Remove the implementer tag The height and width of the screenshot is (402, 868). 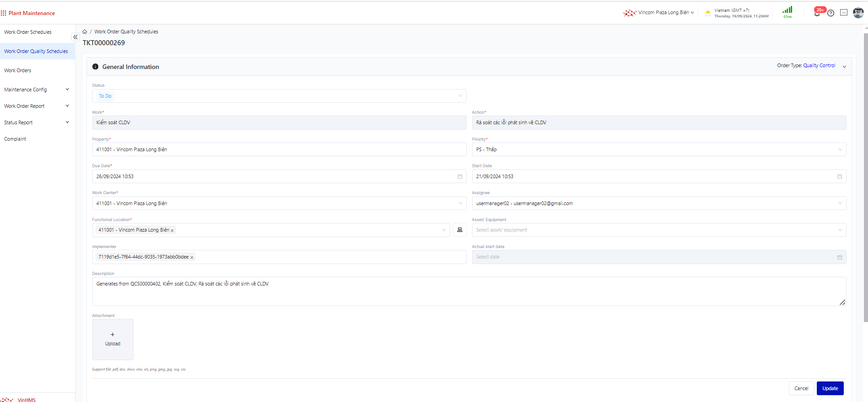coord(192,258)
